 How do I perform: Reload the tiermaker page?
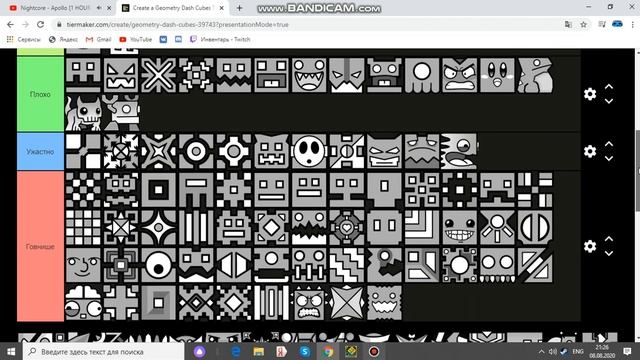click(x=40, y=24)
